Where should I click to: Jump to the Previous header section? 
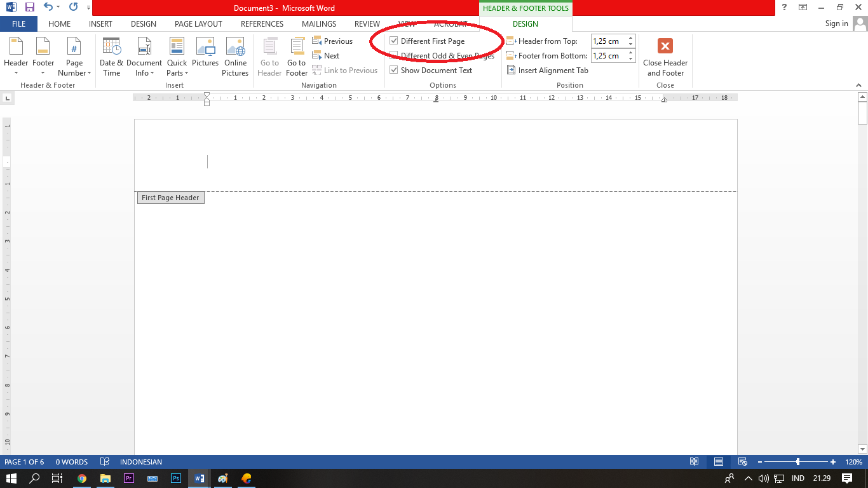coord(332,41)
